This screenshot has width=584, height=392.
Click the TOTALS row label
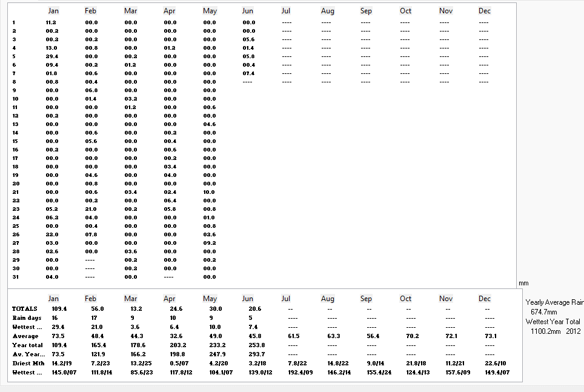pos(25,309)
